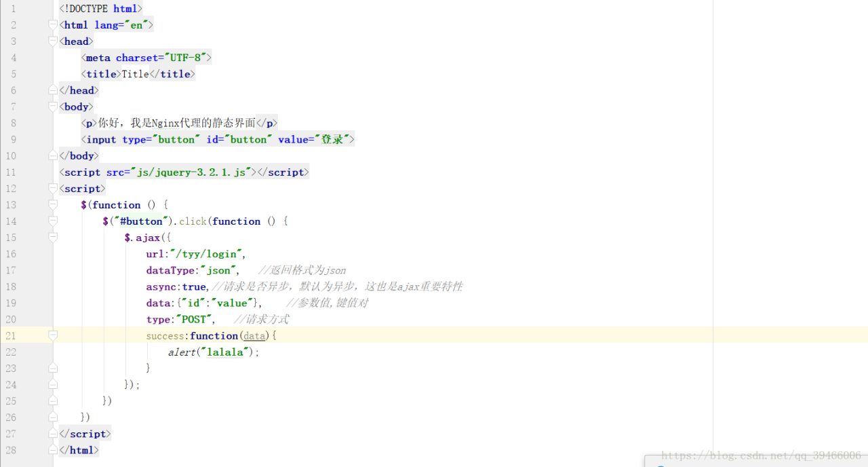Toggle fold end marker on line 25

coord(53,400)
